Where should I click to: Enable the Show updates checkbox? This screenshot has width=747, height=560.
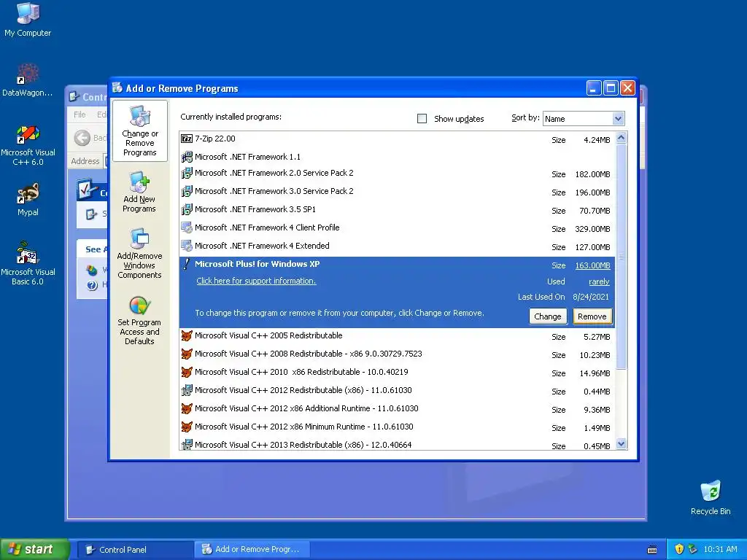(422, 119)
